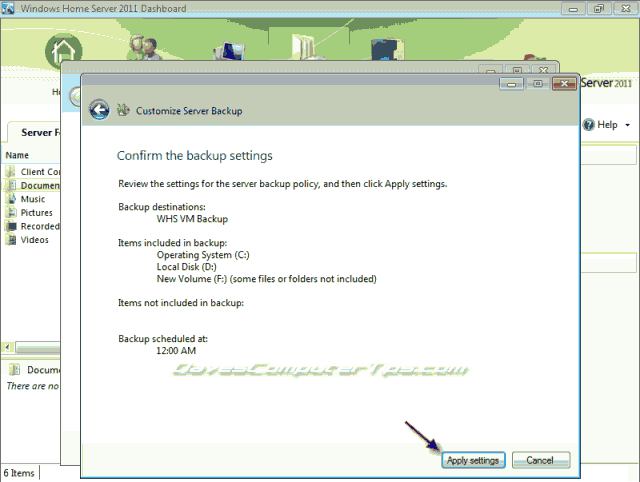The height and width of the screenshot is (482, 640).
Task: Click the Help icon in Dashboard
Action: point(589,125)
